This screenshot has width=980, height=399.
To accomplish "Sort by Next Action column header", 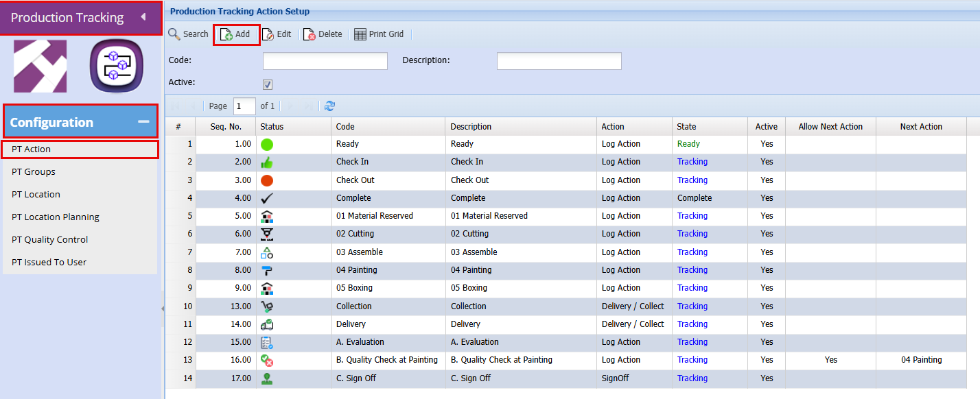I will click(x=921, y=126).
